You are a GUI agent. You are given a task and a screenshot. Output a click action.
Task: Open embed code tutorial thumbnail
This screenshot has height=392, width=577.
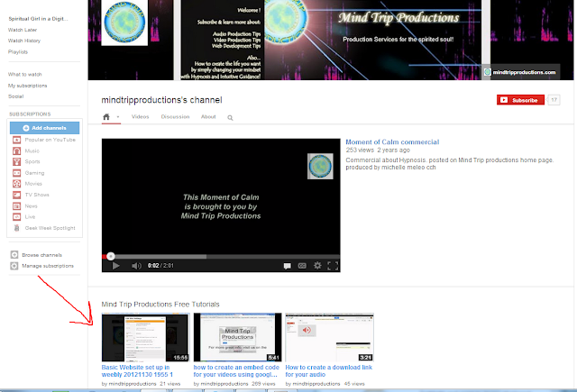click(238, 337)
